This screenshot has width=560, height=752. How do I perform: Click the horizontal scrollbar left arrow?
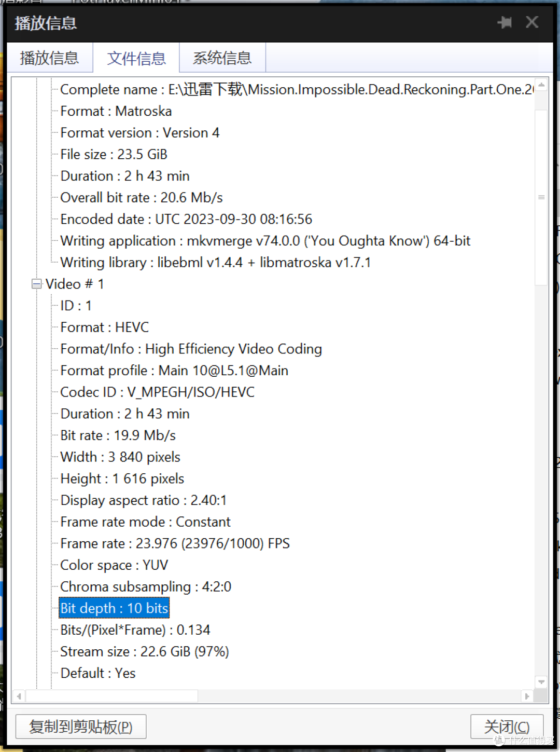coord(19,696)
